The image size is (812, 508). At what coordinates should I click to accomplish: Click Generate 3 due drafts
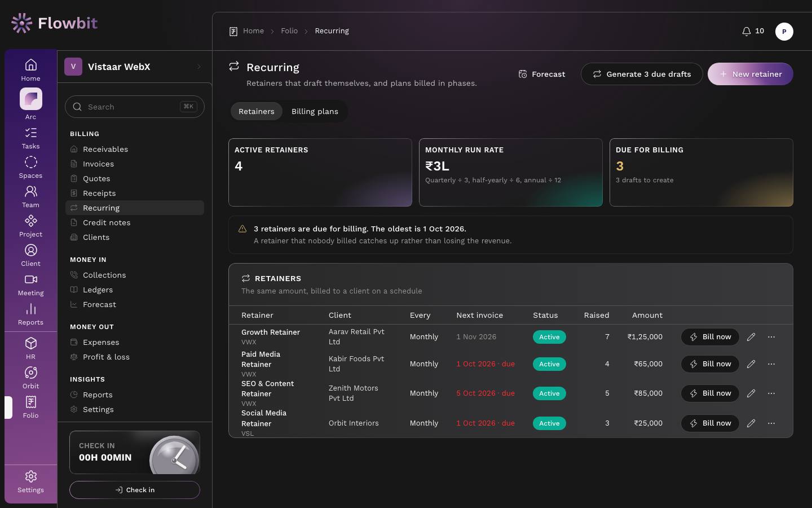click(642, 74)
